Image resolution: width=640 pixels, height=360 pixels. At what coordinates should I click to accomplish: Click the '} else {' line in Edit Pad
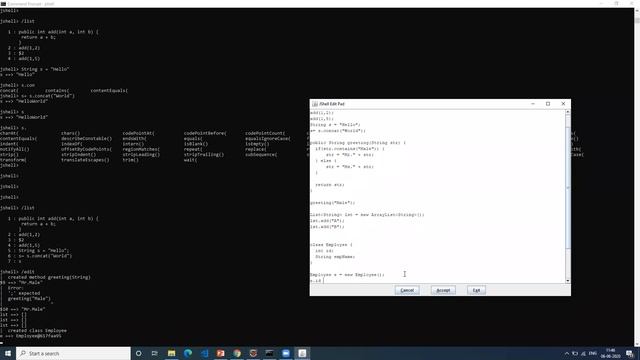pyautogui.click(x=326, y=161)
